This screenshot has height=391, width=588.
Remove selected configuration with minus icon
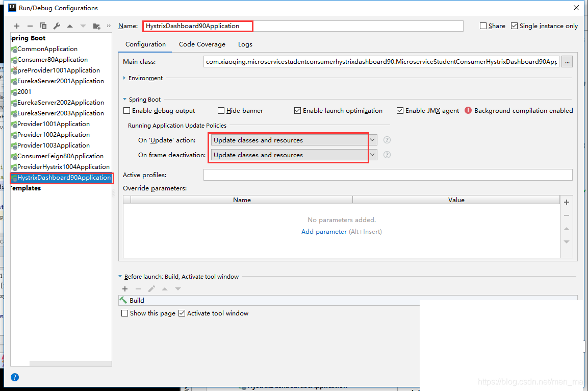[30, 26]
